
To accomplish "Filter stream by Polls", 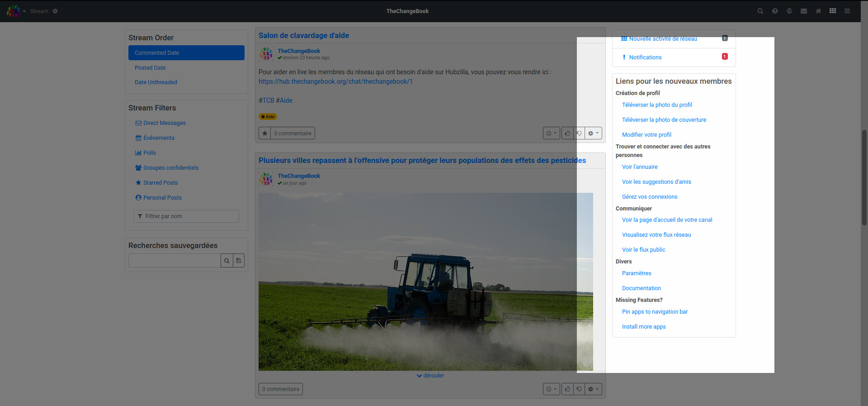I will click(x=146, y=153).
